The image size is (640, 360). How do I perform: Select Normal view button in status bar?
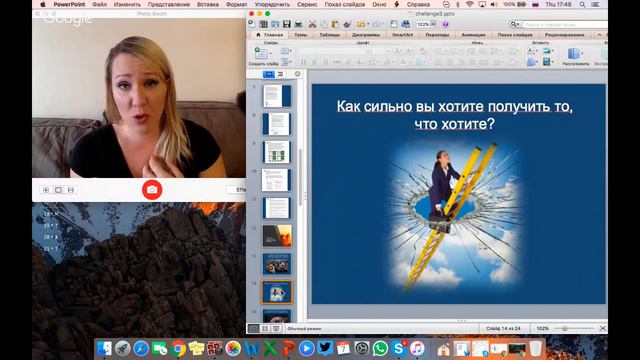pyautogui.click(x=253, y=329)
